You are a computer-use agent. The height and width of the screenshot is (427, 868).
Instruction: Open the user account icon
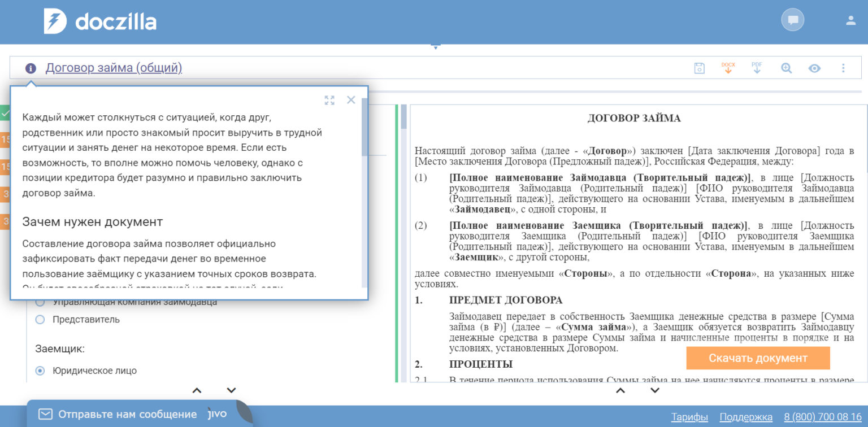(x=850, y=19)
